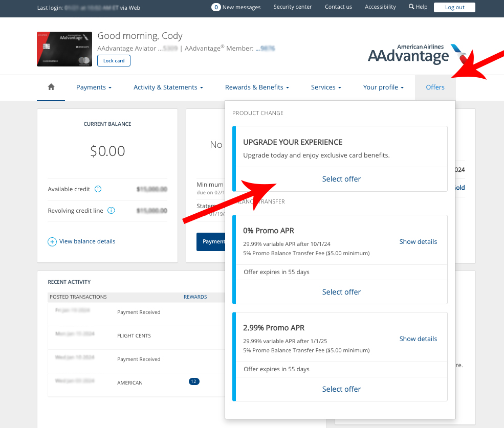The width and height of the screenshot is (504, 428).
Task: Open the Your profile dropdown
Action: (x=383, y=87)
